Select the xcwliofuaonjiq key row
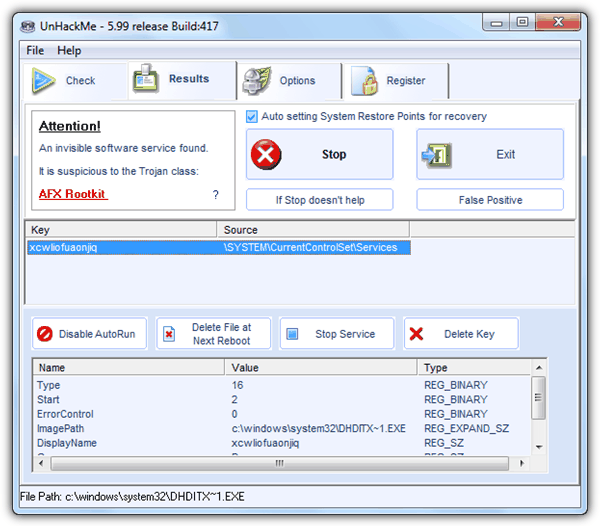This screenshot has width=600, height=526. (219, 248)
